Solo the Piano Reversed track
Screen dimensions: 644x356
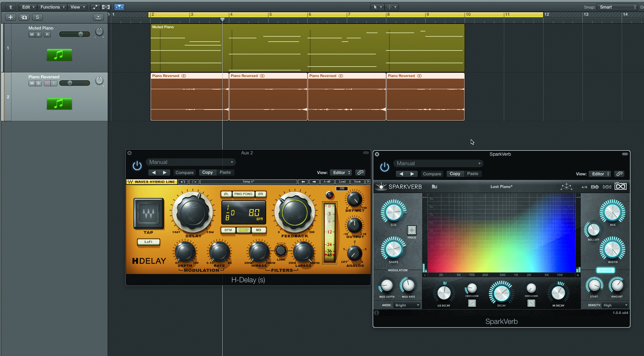coord(38,83)
